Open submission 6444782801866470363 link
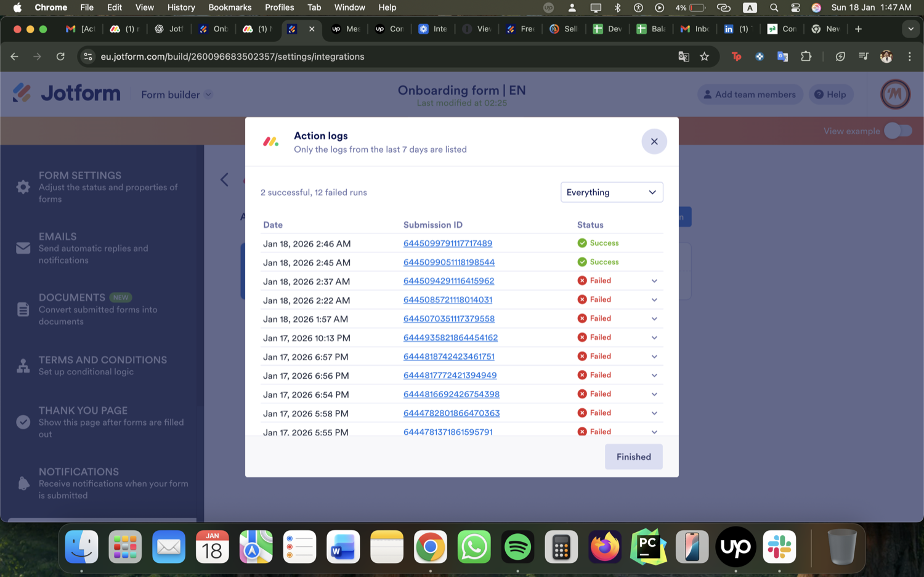 tap(452, 413)
